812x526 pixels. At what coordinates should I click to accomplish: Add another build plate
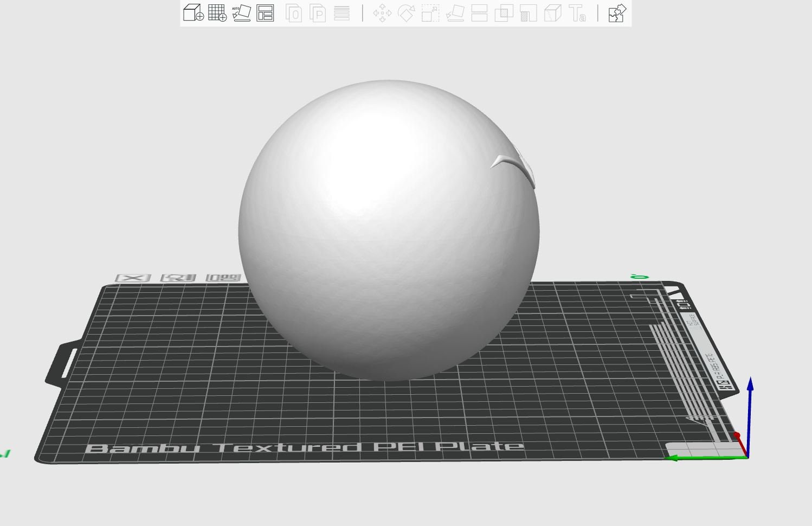[217, 14]
